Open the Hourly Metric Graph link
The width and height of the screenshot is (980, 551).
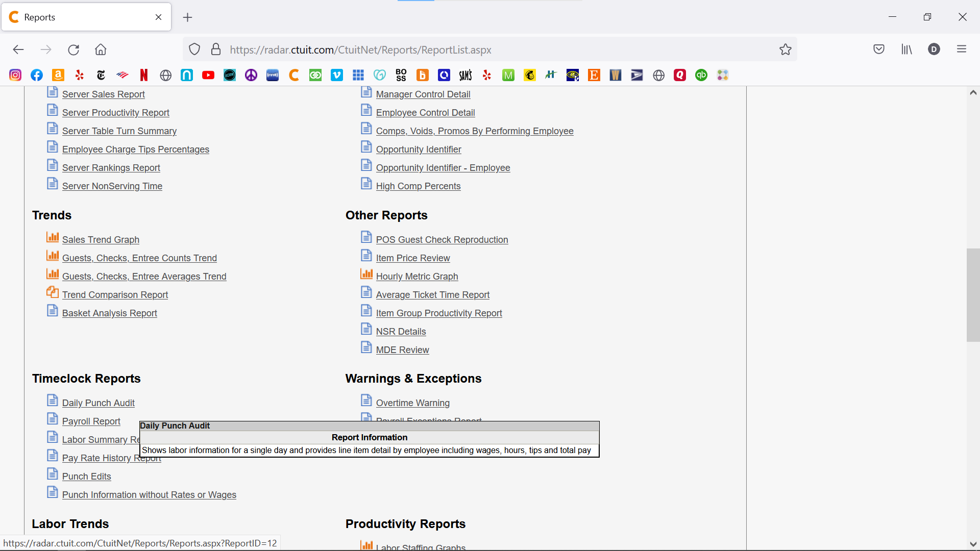[x=416, y=277]
